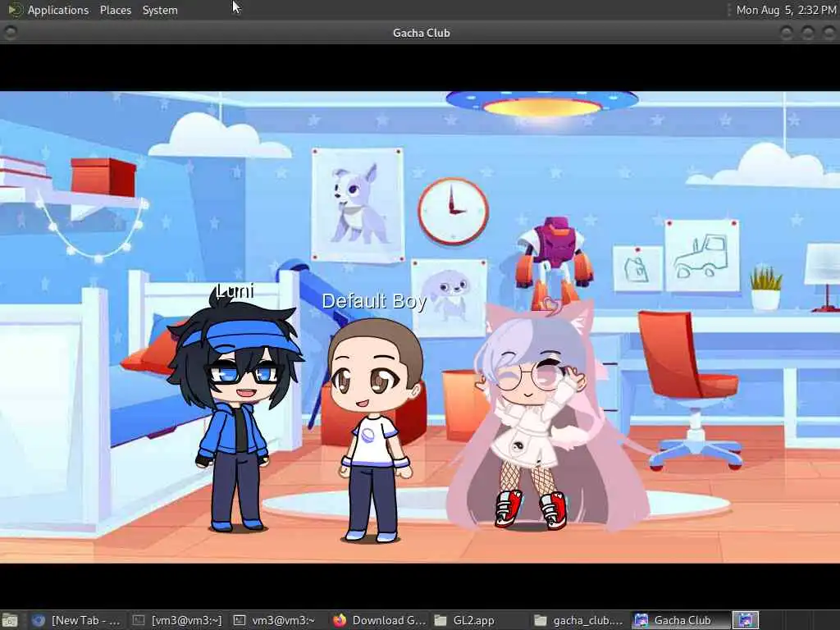
Task: Switch to the vm3@vm3:~ terminal task
Action: (x=276, y=620)
